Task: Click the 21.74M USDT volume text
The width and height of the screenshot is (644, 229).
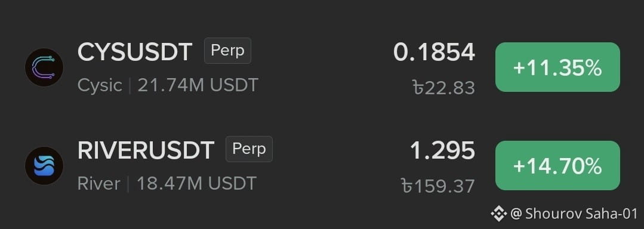Action: click(198, 85)
